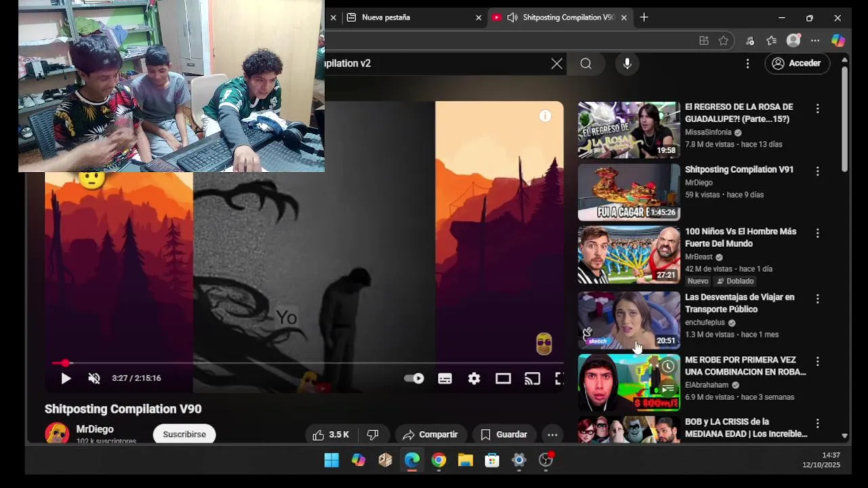The height and width of the screenshot is (488, 868).
Task: Open the Windows Start menu
Action: pyautogui.click(x=332, y=461)
